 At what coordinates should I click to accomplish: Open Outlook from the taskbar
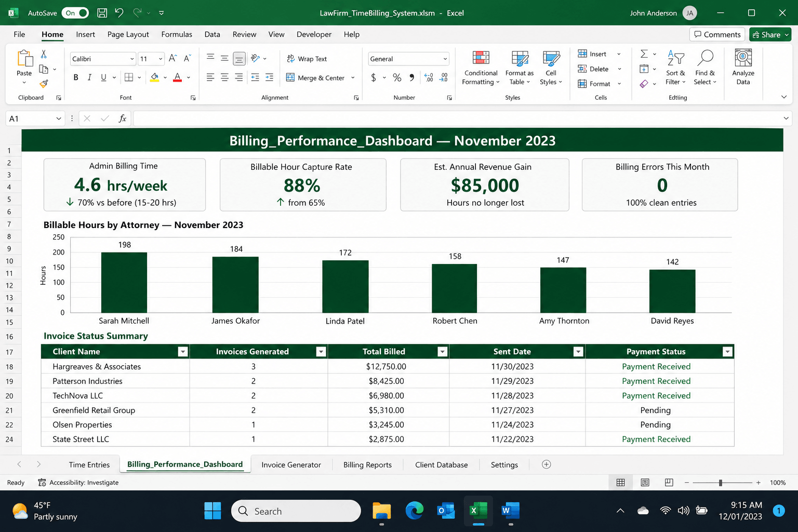click(446, 511)
